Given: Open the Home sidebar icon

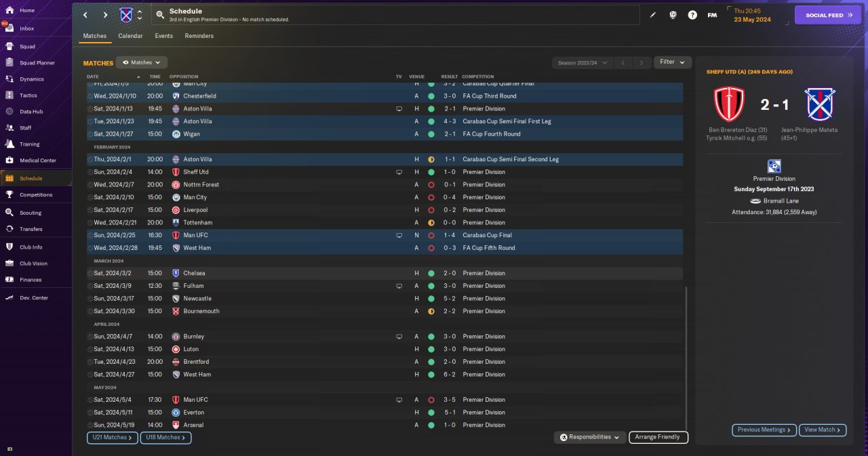Looking at the screenshot, I should coord(9,10).
